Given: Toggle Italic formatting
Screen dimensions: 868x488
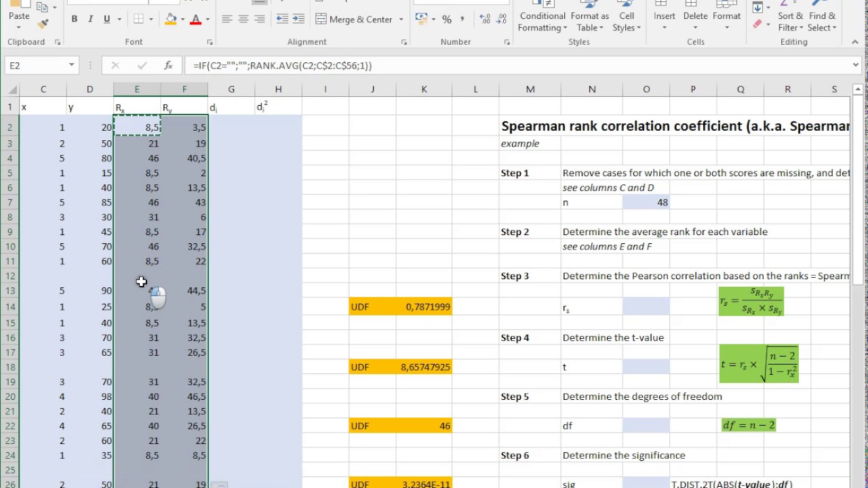Looking at the screenshot, I should 90,20.
